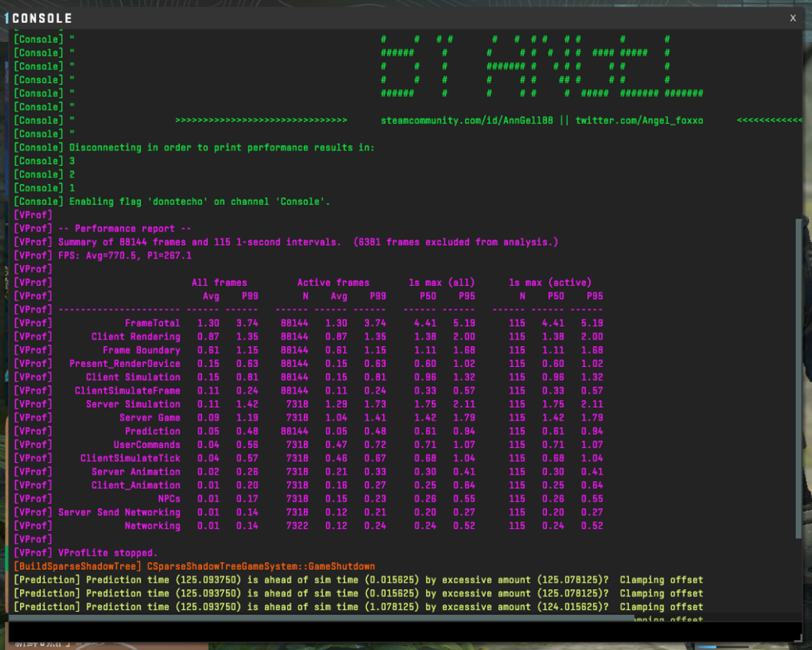Click the FrameTotal row label

(x=152, y=323)
